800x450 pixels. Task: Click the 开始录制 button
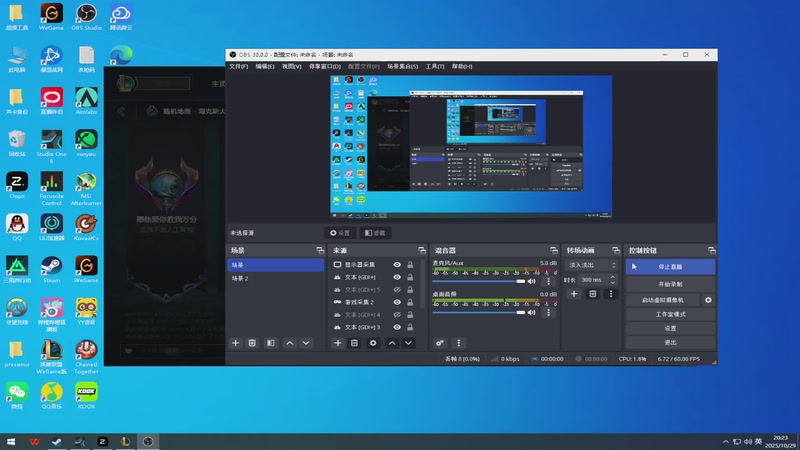tap(670, 284)
